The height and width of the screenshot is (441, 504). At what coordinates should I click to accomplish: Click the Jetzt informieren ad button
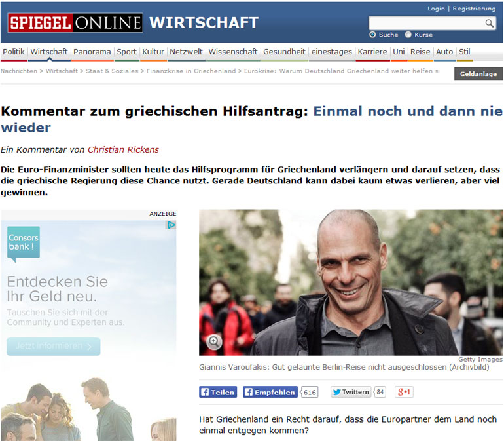[x=54, y=347]
